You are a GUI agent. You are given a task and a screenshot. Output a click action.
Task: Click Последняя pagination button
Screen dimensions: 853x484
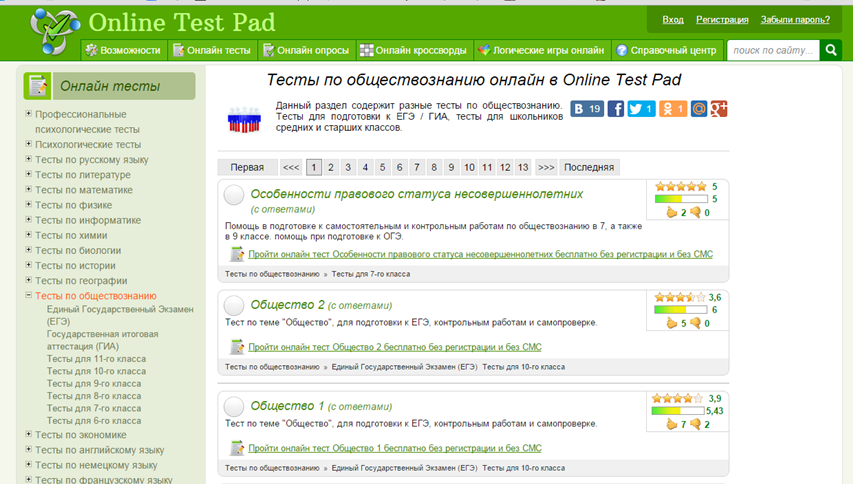tap(589, 167)
